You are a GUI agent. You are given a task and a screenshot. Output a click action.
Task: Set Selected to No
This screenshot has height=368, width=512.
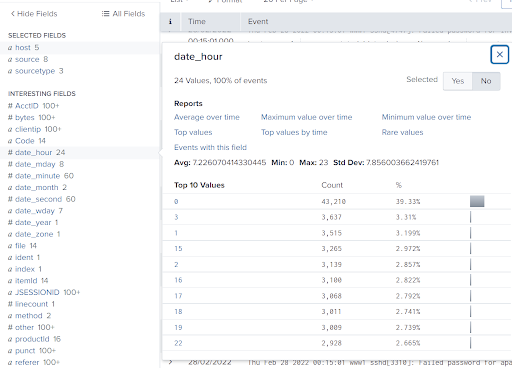click(486, 81)
